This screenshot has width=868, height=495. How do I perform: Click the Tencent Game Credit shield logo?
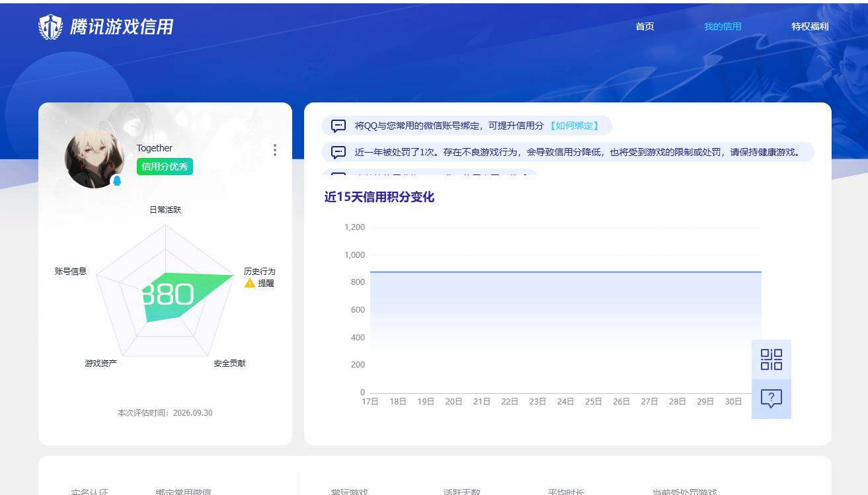[x=50, y=27]
